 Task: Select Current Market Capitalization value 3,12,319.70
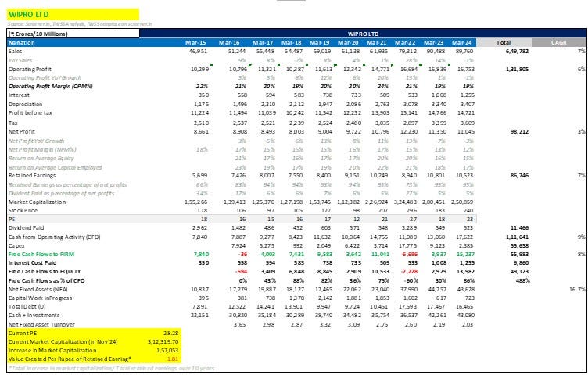point(163,341)
